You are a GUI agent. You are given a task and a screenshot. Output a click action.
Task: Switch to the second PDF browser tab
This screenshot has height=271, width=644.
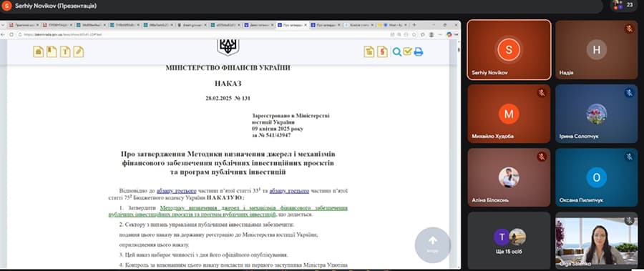tap(57, 25)
